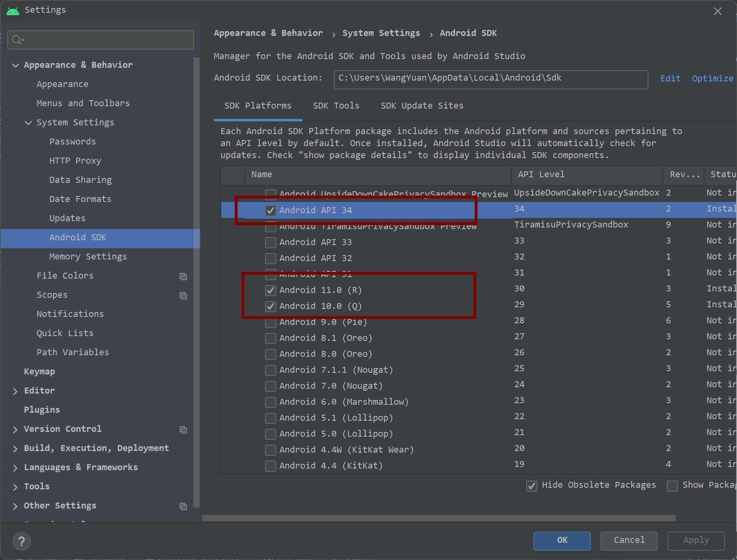Open the SDK Update Sites tab

422,106
